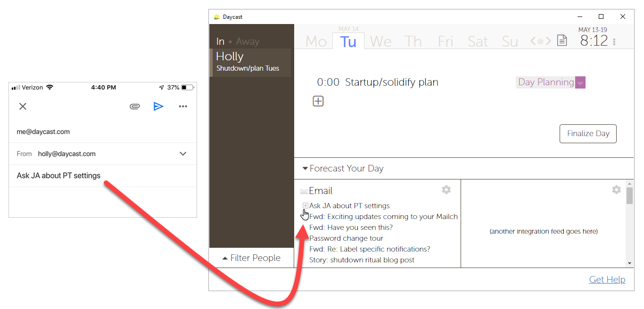
Task: Switch status to In
Action: pyautogui.click(x=220, y=41)
